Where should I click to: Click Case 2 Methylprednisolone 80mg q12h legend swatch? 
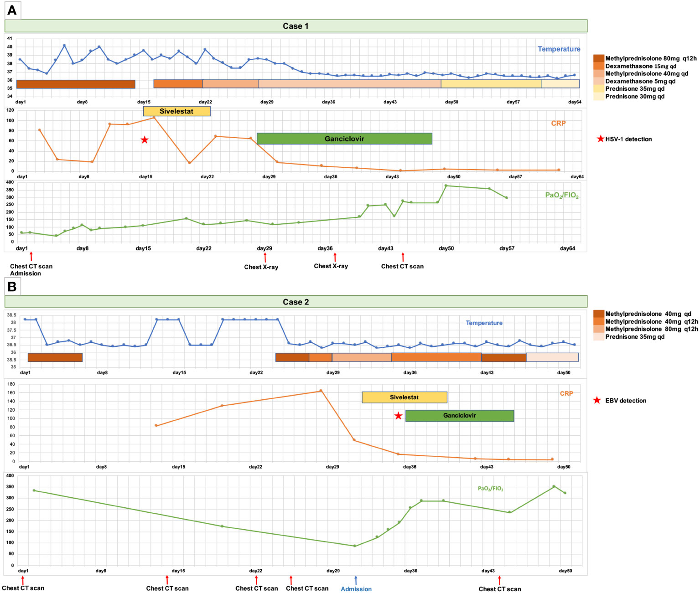(x=599, y=329)
